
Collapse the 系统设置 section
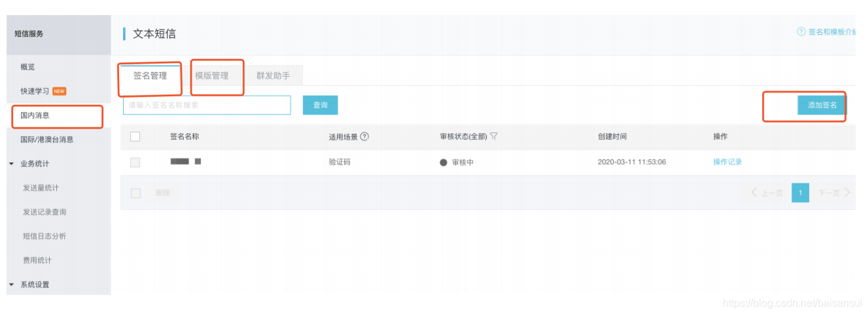[11, 285]
